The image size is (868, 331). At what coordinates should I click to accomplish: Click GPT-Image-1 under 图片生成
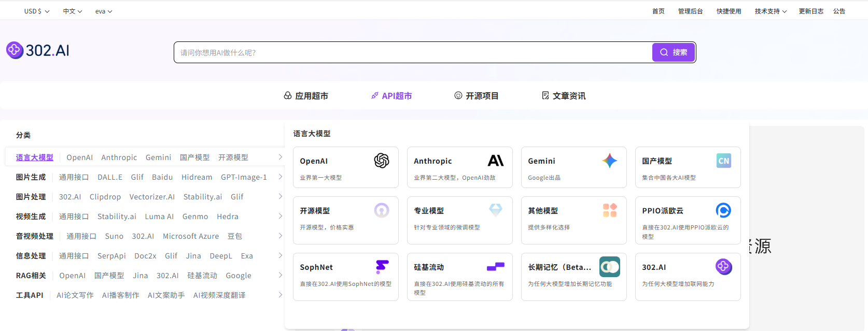tap(244, 177)
